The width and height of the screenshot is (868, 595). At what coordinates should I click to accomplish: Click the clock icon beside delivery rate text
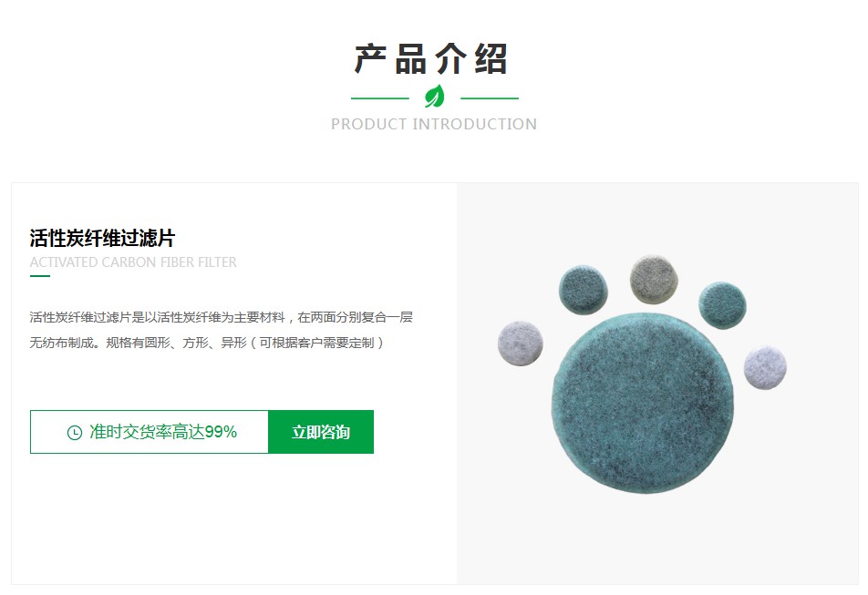click(x=75, y=433)
